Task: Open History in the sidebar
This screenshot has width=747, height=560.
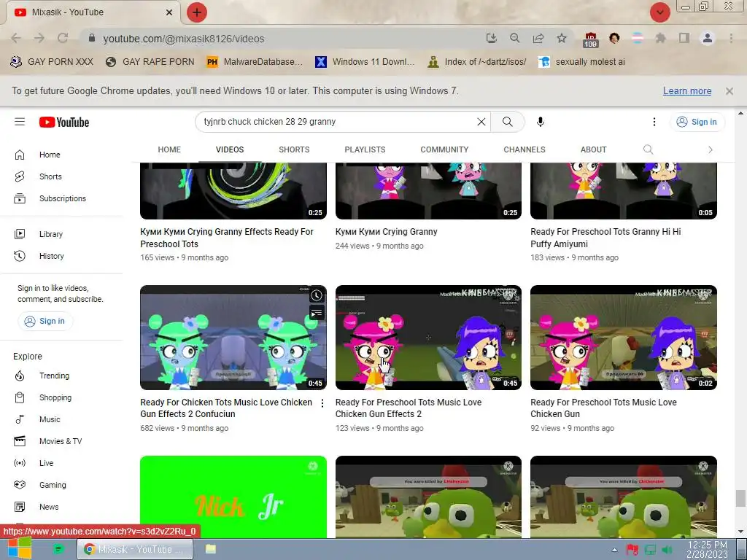Action: [52, 256]
